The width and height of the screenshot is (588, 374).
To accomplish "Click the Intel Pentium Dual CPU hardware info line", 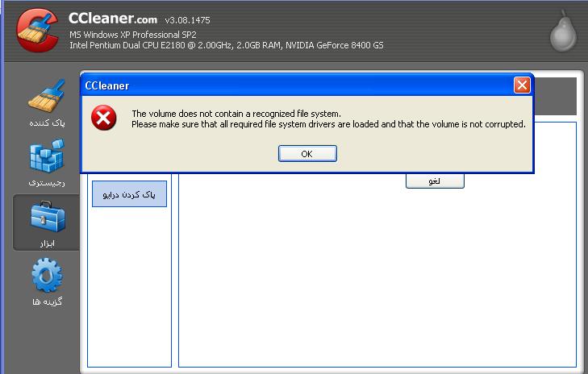I will pos(226,45).
